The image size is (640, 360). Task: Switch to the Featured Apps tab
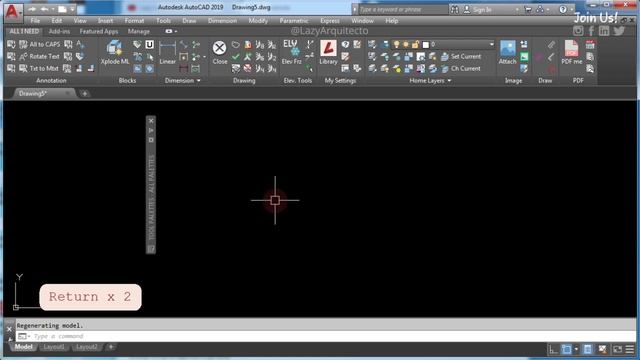[99, 31]
